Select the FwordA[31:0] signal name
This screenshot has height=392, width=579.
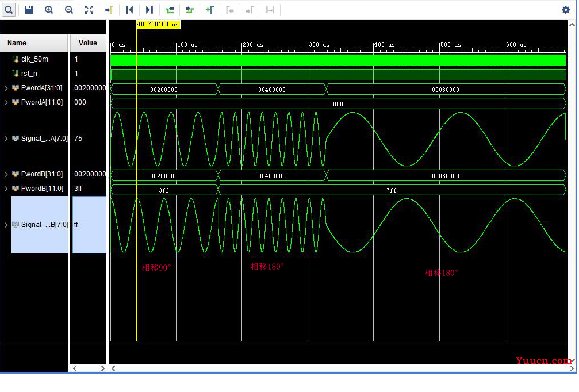click(x=42, y=88)
